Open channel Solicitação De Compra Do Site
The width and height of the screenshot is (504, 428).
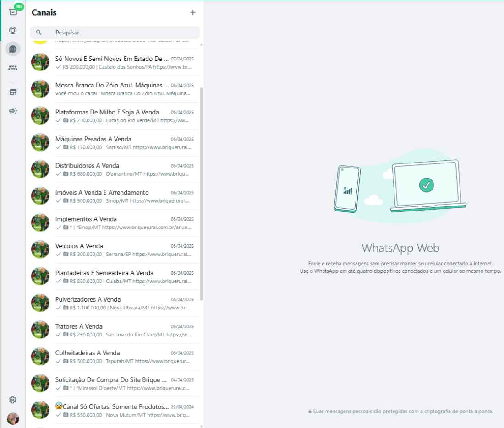point(115,384)
